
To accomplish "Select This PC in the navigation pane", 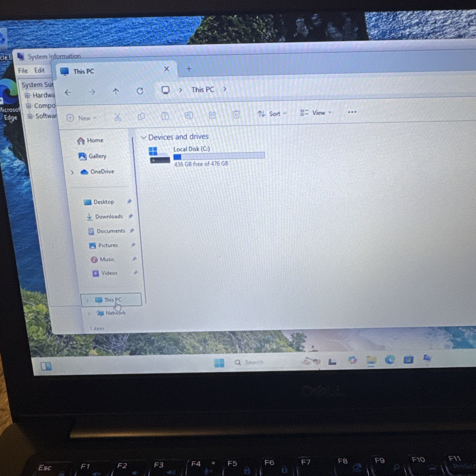I will 111,300.
